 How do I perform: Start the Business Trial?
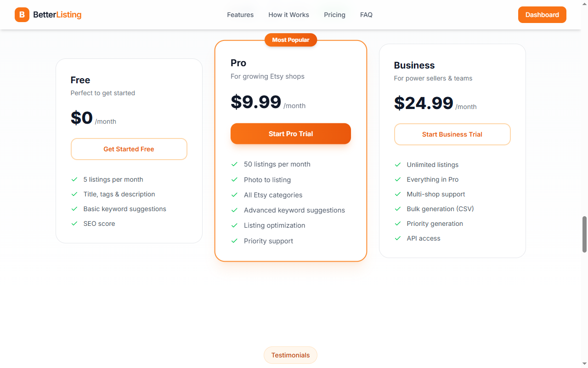click(452, 134)
